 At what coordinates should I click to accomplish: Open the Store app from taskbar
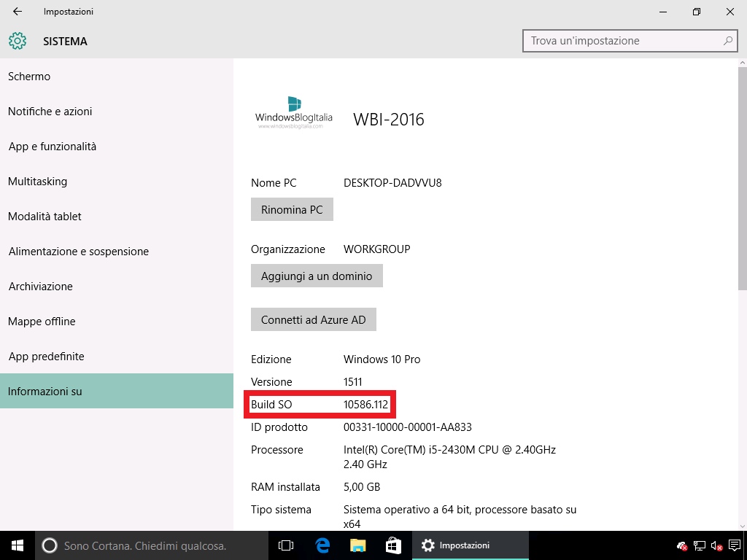(x=393, y=545)
